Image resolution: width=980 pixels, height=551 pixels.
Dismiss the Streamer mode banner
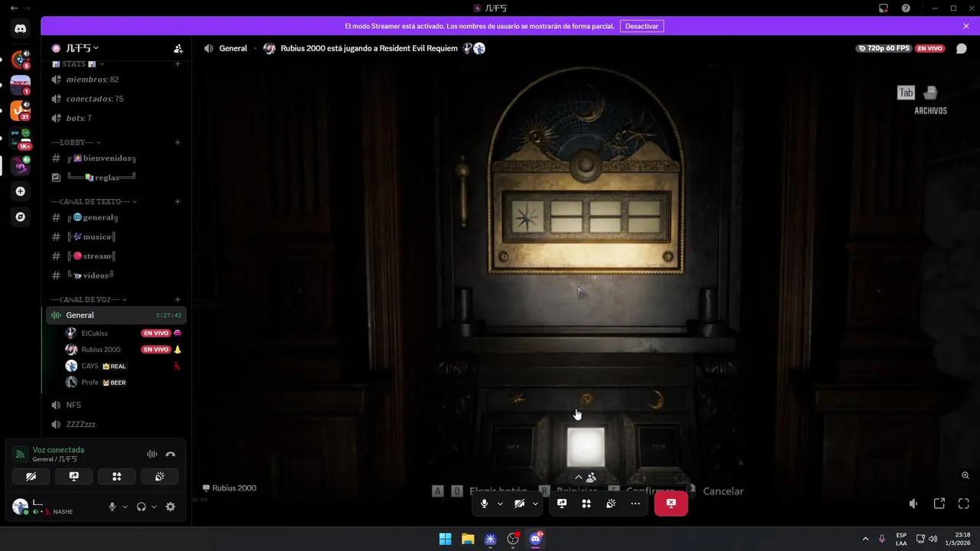pyautogui.click(x=966, y=26)
